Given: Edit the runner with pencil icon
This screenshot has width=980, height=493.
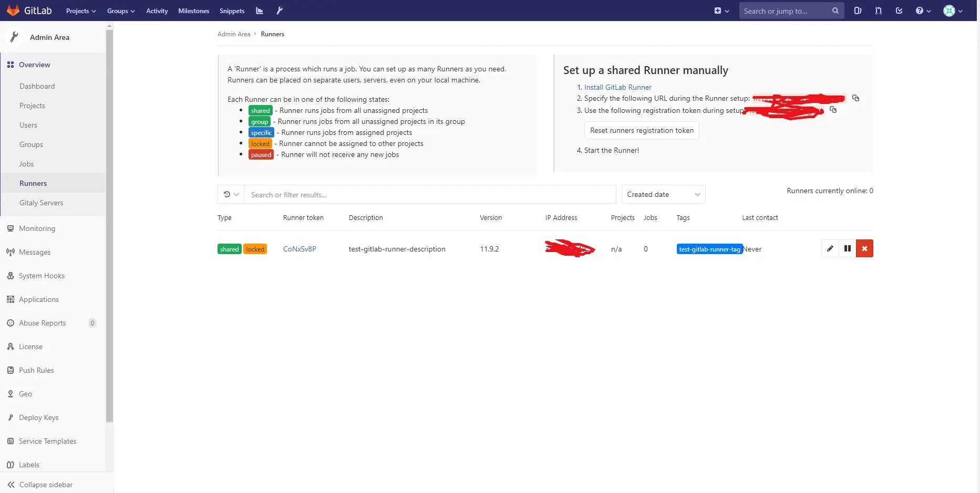Looking at the screenshot, I should (830, 248).
